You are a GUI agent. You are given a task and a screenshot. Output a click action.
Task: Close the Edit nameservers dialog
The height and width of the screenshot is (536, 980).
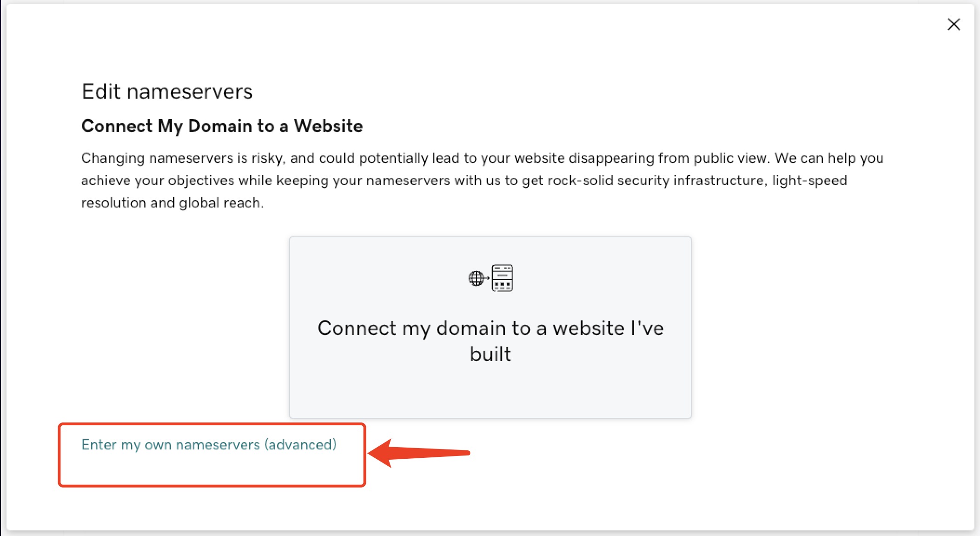(954, 24)
